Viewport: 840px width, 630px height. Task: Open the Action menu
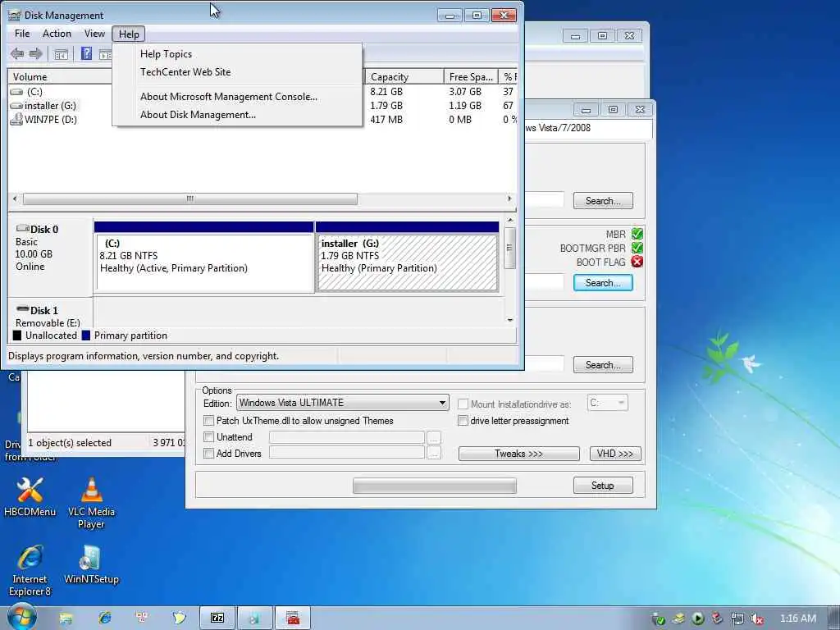pos(57,34)
